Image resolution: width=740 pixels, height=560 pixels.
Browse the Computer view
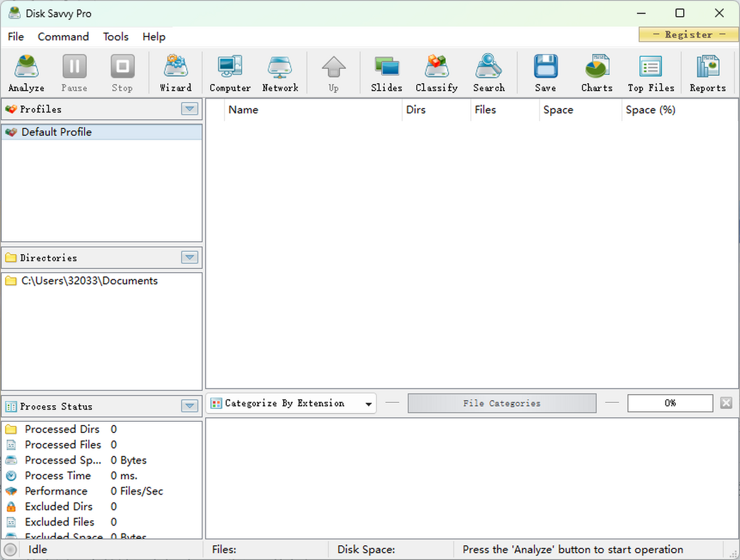click(229, 71)
